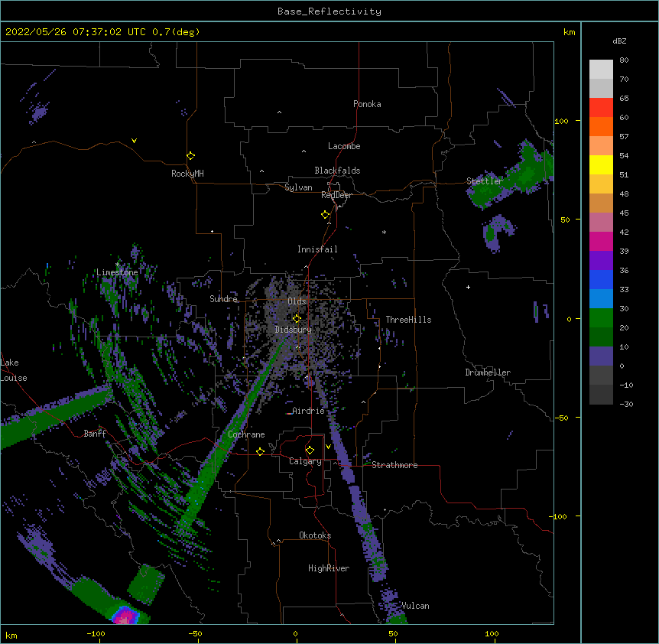659x644 pixels.
Task: Click the Banff label
Action: [95, 434]
